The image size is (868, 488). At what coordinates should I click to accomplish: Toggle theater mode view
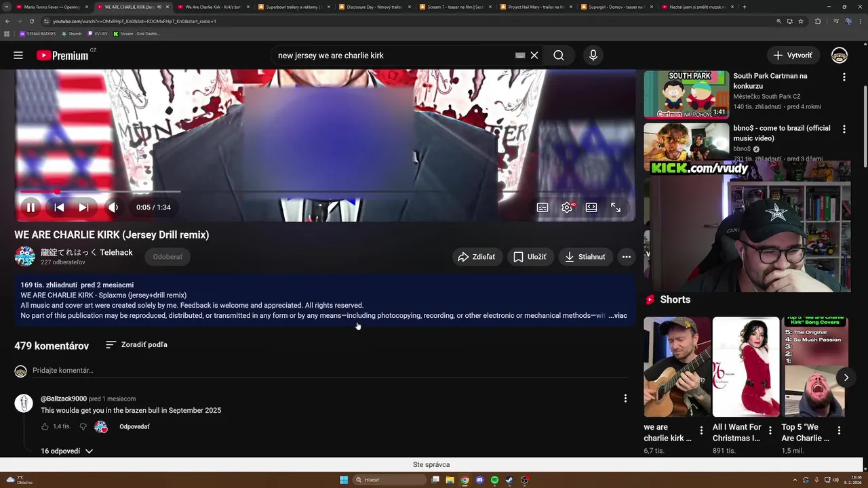pos(591,207)
